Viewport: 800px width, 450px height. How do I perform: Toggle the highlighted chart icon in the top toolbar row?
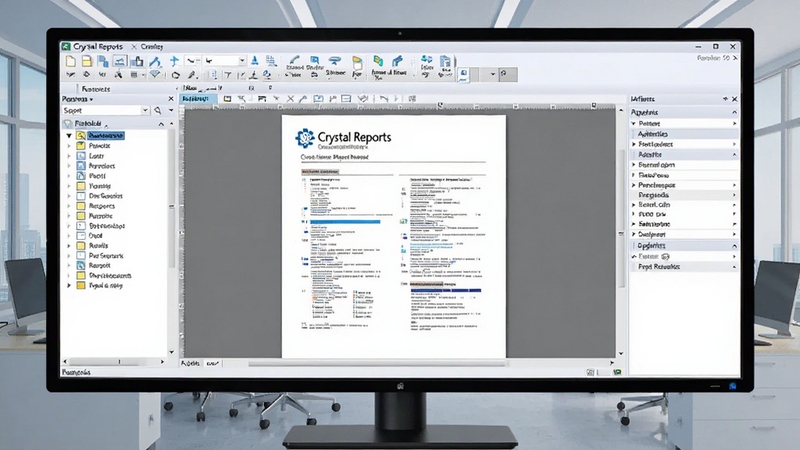120,61
